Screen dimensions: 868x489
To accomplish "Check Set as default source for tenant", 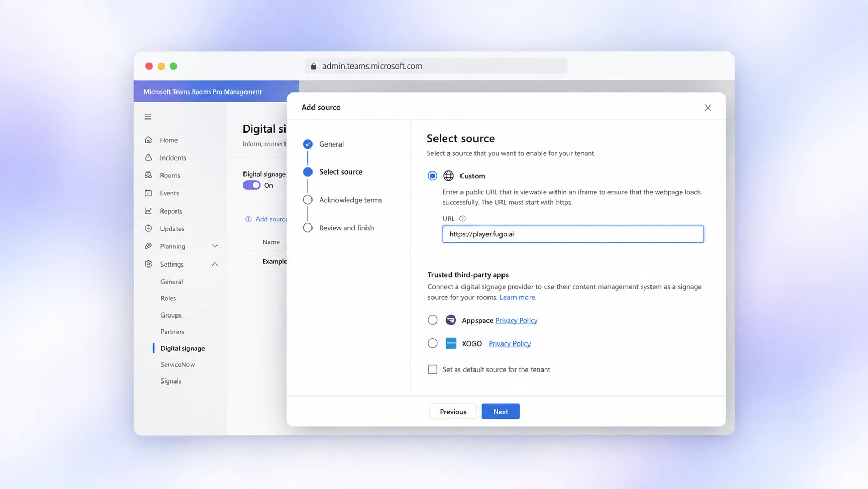I will [432, 369].
